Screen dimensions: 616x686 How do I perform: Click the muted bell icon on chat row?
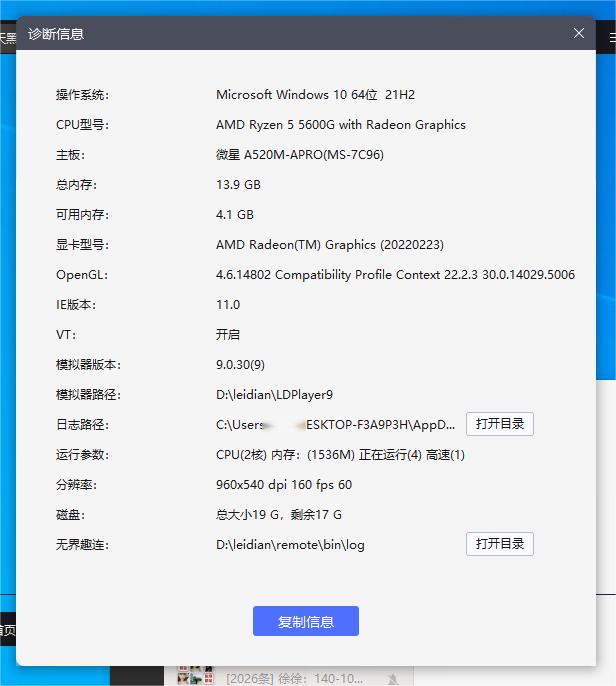click(x=392, y=679)
